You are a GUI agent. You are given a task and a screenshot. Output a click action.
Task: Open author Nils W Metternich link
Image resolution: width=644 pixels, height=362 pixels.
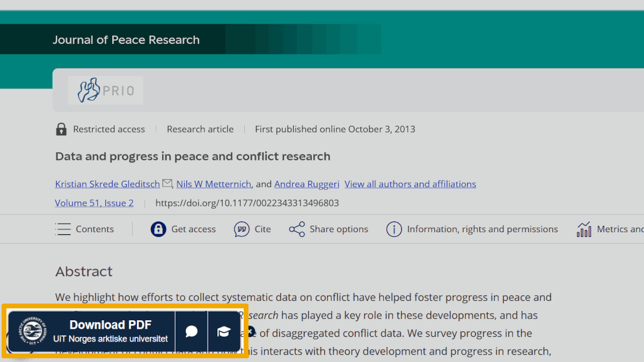point(214,184)
